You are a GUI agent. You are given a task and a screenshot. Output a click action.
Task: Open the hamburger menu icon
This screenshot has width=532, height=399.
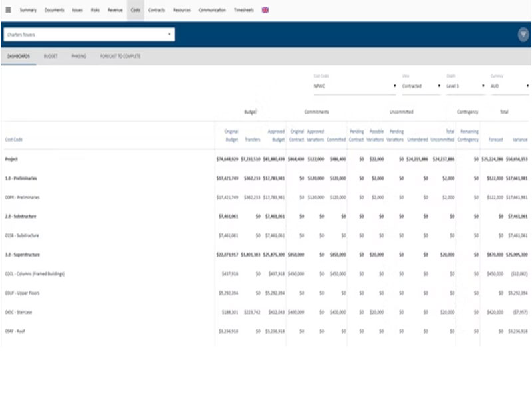[8, 10]
